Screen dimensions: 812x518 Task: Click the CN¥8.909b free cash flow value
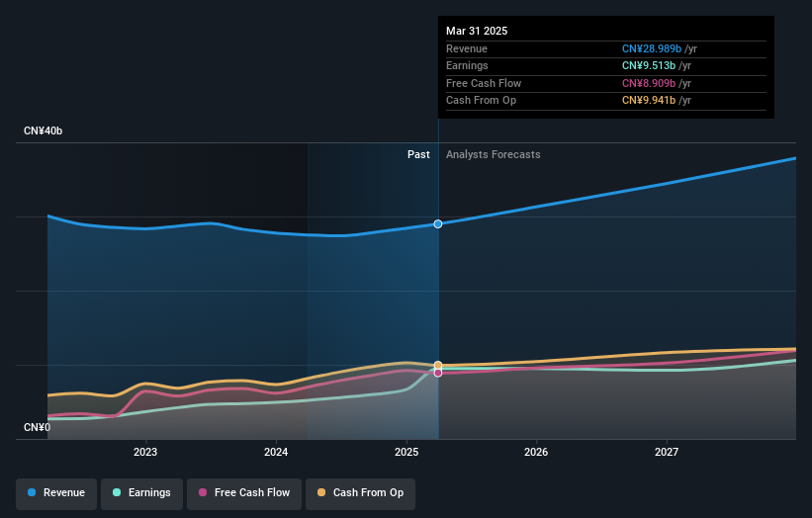[649, 83]
